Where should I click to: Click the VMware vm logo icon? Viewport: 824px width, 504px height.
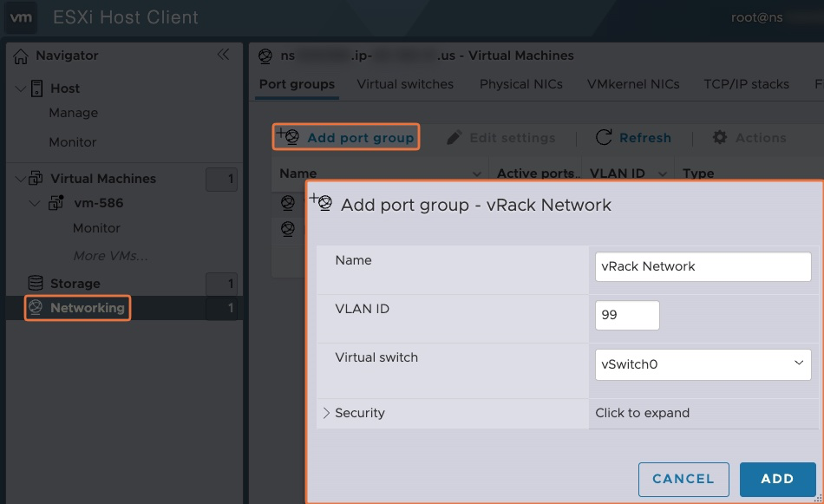click(21, 17)
